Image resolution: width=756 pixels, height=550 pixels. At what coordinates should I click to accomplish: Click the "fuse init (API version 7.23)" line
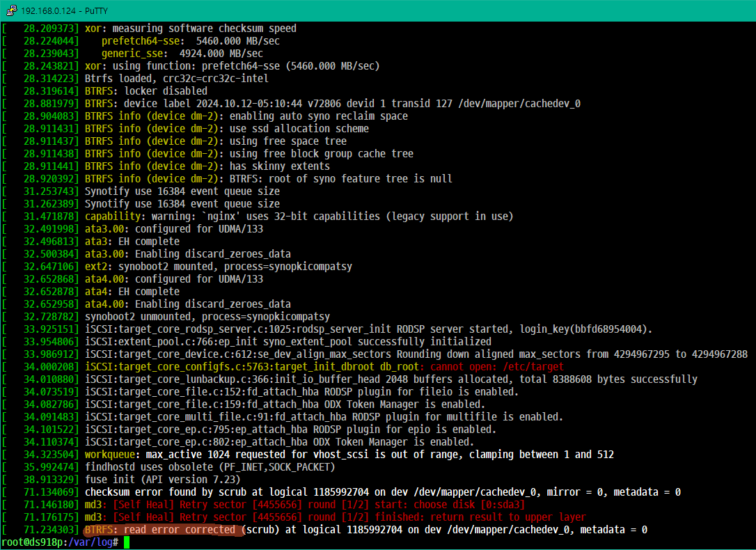point(162,480)
